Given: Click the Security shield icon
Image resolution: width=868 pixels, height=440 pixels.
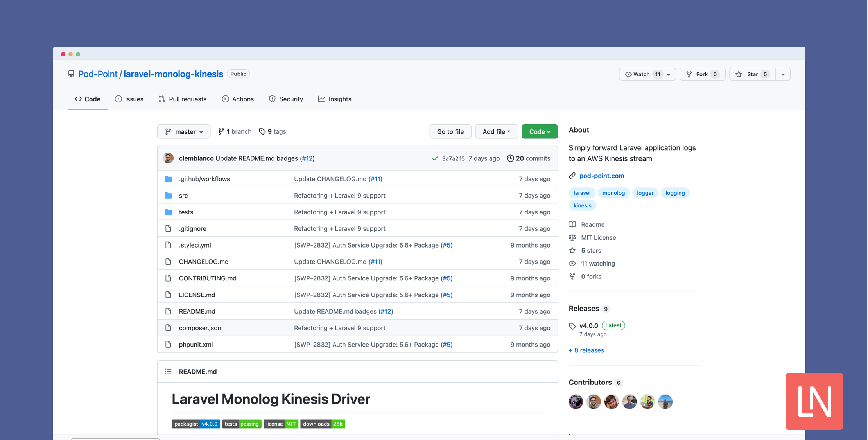Looking at the screenshot, I should click(x=272, y=98).
